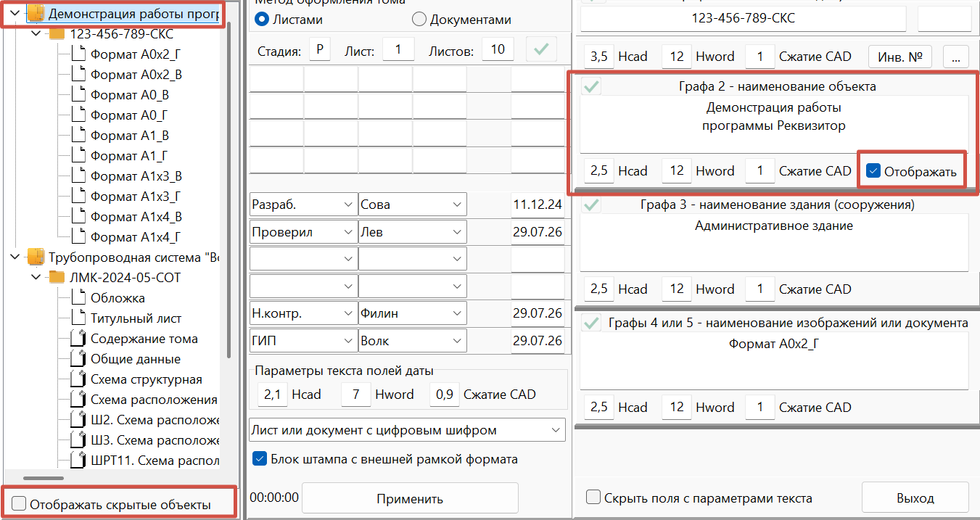
Task: Click the sheet icon beside Общие данные
Action: click(79, 359)
